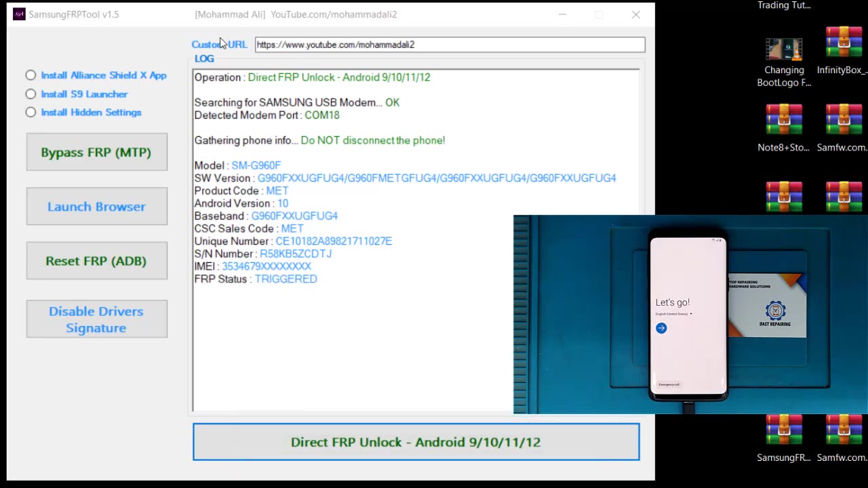The image size is (868, 488).
Task: Click Searching for SAMSUNG USB Modem line
Action: (x=297, y=102)
